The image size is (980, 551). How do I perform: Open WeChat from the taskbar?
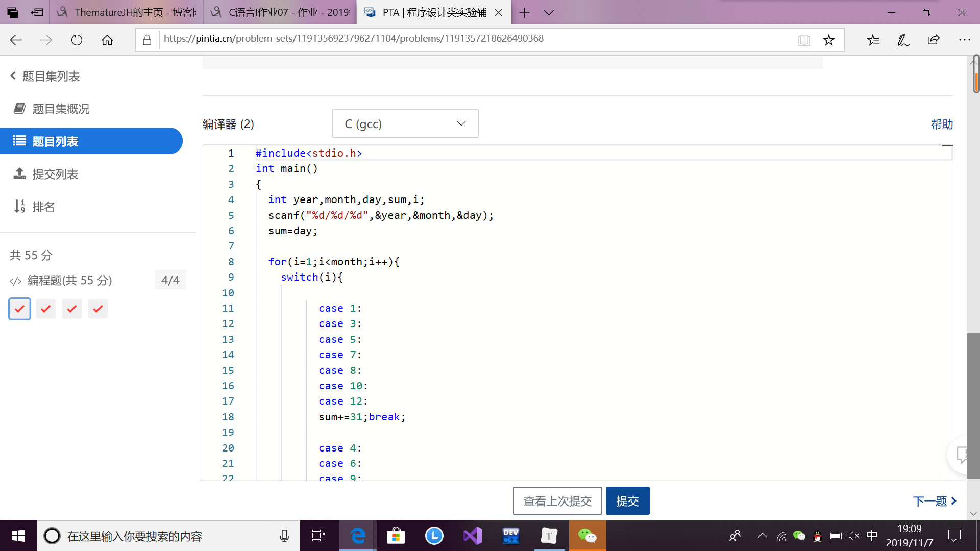[587, 536]
